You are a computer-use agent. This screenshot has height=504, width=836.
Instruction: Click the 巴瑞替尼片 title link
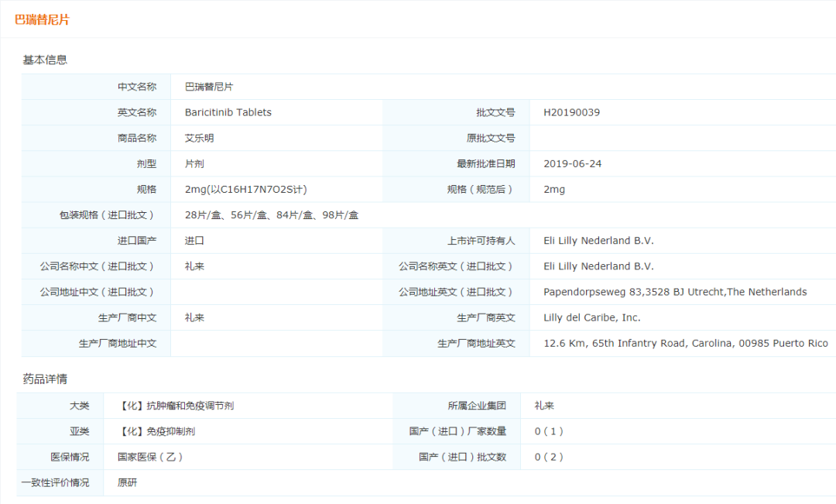(40, 19)
